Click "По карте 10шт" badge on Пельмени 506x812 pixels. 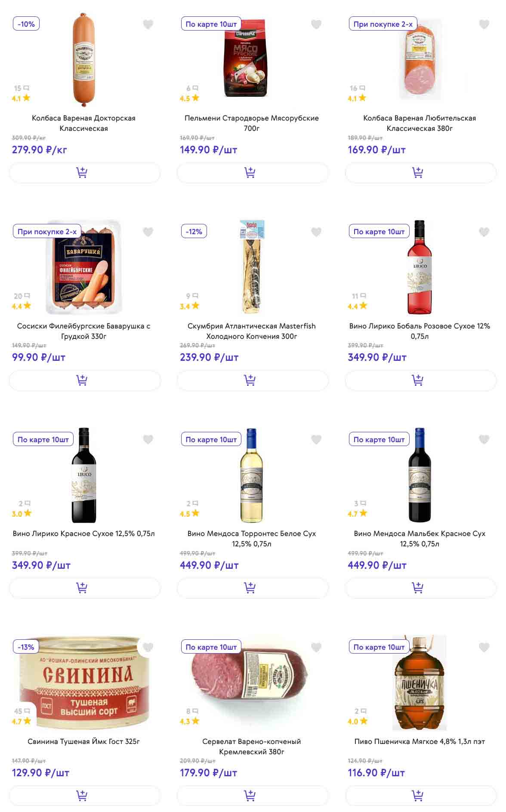(211, 24)
